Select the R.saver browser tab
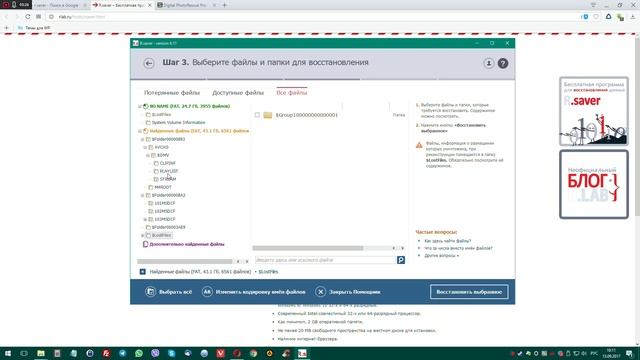The image size is (640, 360). click(122, 5)
